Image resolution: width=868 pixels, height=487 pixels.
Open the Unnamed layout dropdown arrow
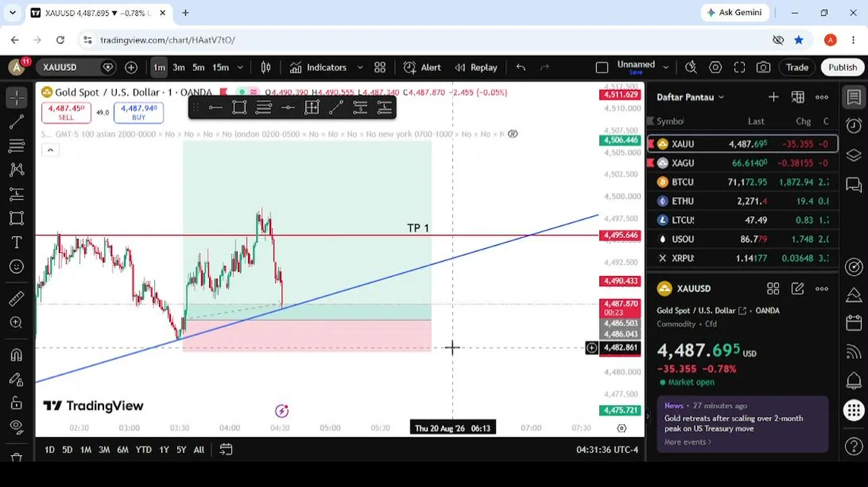(x=666, y=67)
